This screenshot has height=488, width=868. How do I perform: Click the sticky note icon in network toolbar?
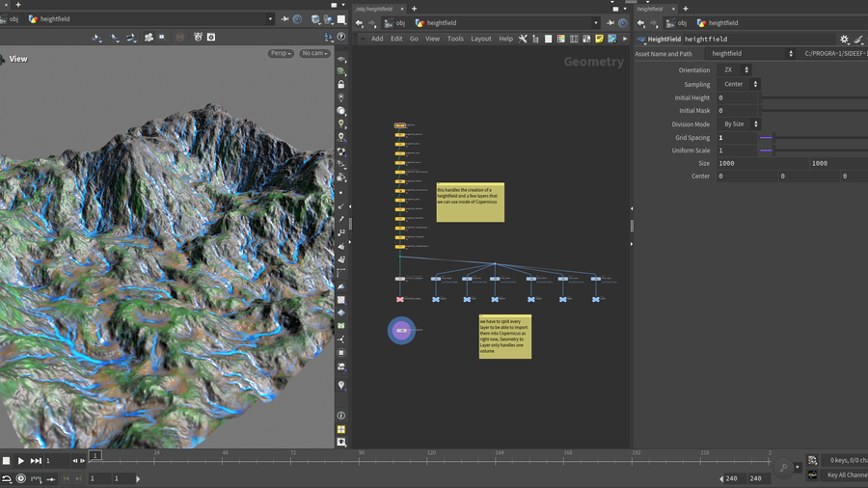pos(599,39)
